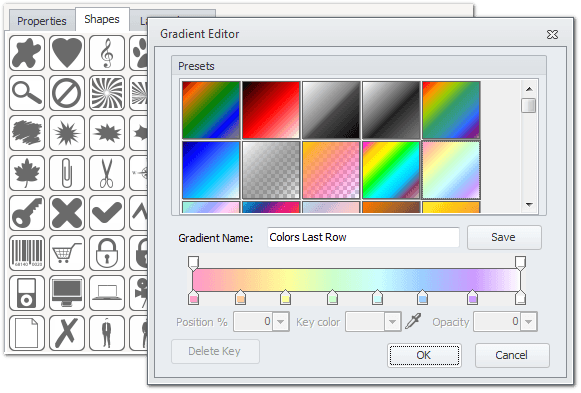This screenshot has width=581, height=393.
Task: Select the music player shape
Action: (x=27, y=293)
